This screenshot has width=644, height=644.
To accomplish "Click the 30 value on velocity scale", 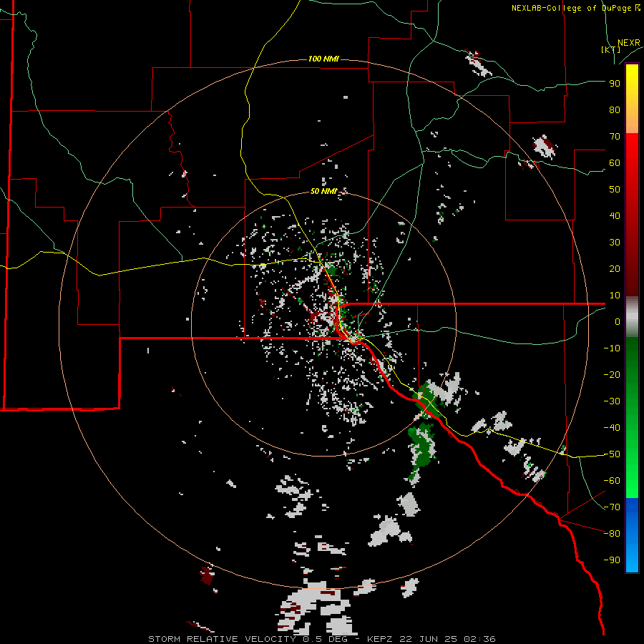I will (615, 243).
